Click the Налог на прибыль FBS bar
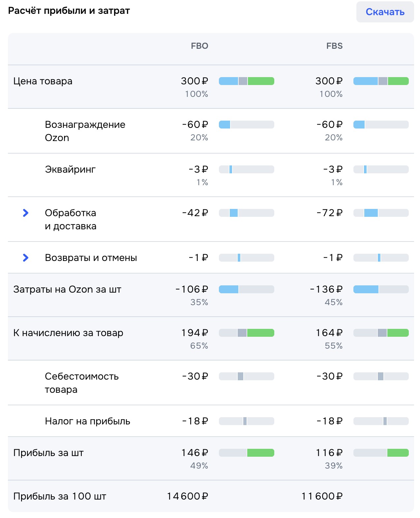The height and width of the screenshot is (518, 420). pyautogui.click(x=381, y=421)
